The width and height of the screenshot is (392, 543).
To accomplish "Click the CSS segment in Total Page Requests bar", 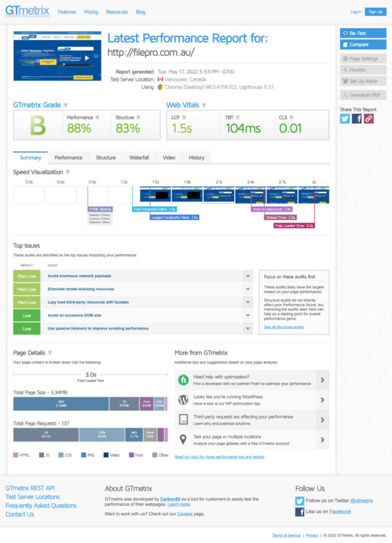I will coord(102,435).
